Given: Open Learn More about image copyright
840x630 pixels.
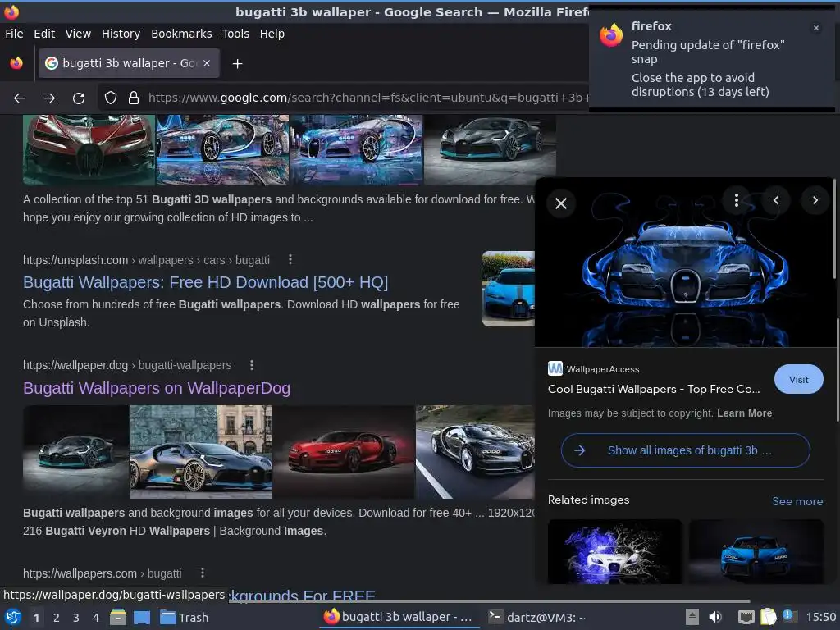Looking at the screenshot, I should 744,413.
